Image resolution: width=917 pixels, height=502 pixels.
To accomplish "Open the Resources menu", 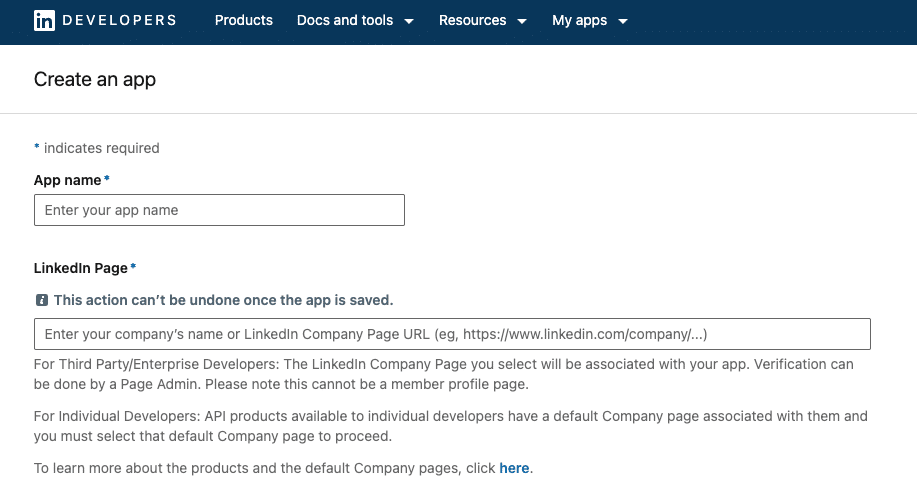I will [x=482, y=20].
